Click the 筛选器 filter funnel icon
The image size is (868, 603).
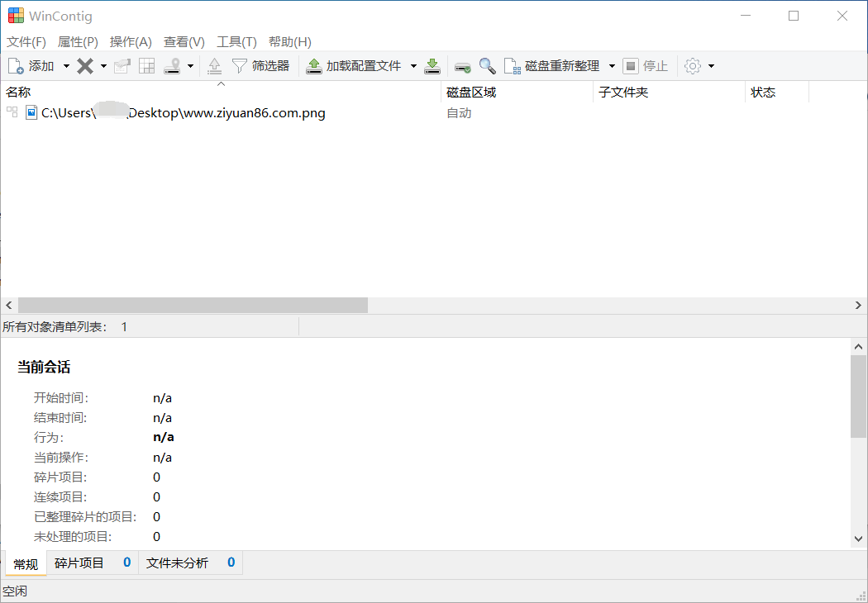(x=239, y=66)
